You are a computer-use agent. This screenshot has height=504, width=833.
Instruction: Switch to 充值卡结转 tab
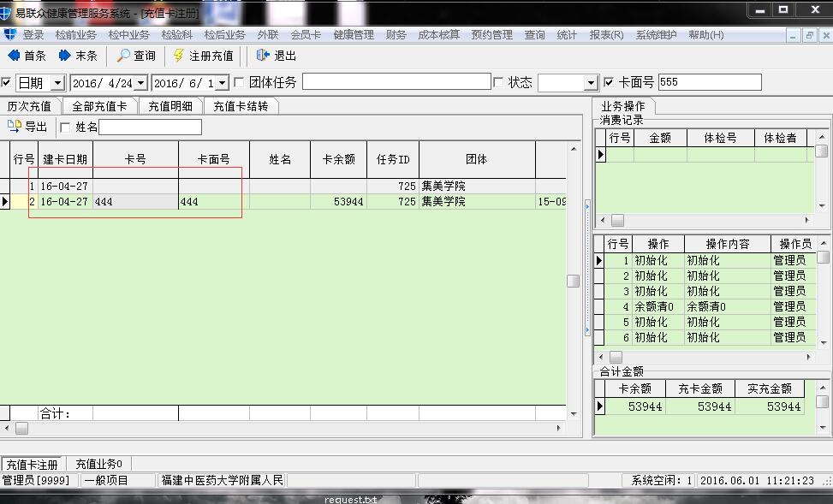241,106
